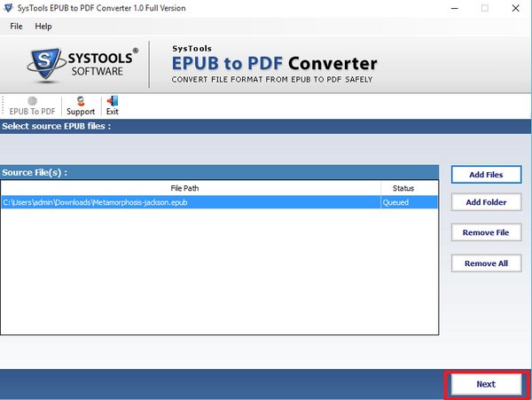The width and height of the screenshot is (532, 400).
Task: Maximize the converter window
Action: (x=484, y=8)
